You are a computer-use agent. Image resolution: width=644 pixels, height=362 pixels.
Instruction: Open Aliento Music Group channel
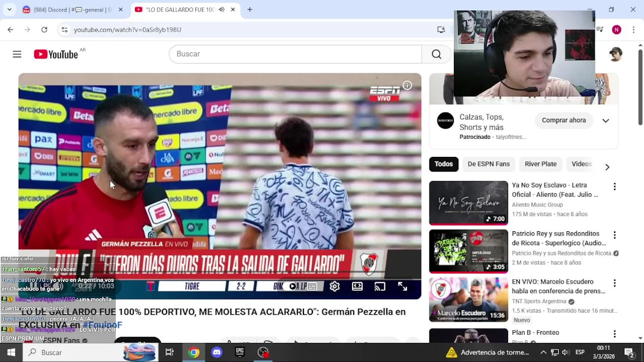[x=537, y=205]
